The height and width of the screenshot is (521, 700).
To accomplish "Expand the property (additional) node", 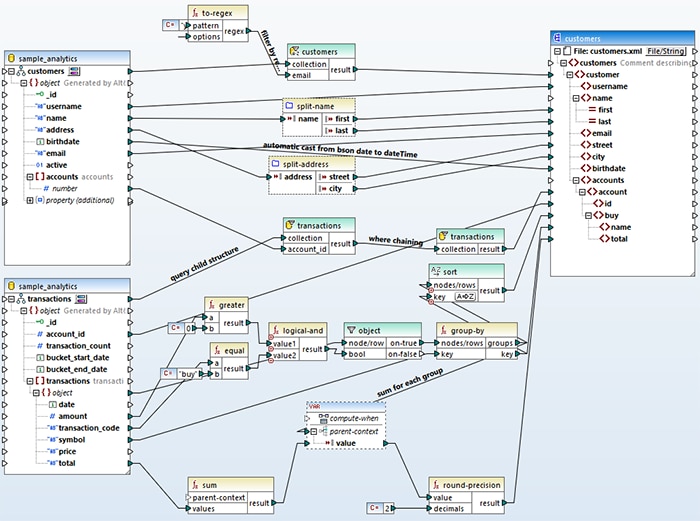I will click(x=30, y=200).
